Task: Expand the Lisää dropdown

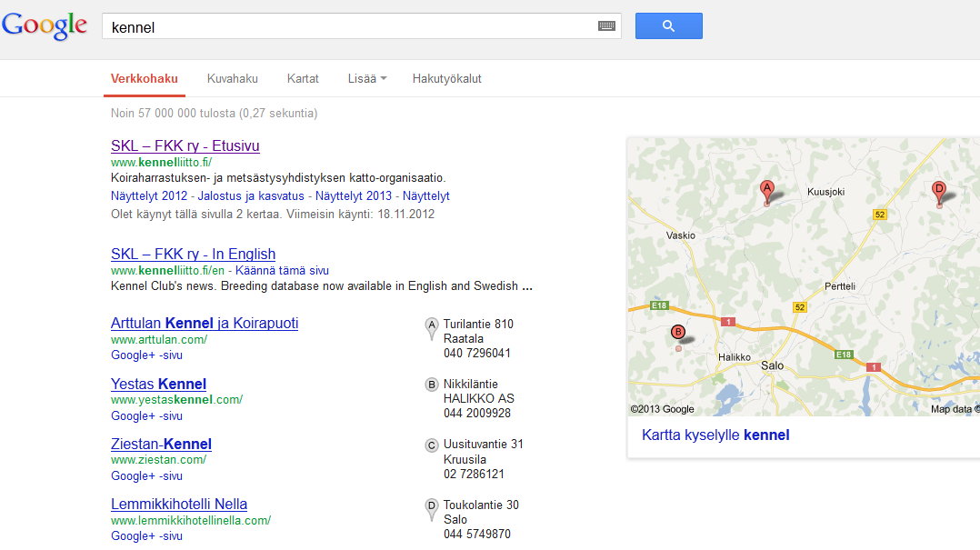Action: pos(367,79)
